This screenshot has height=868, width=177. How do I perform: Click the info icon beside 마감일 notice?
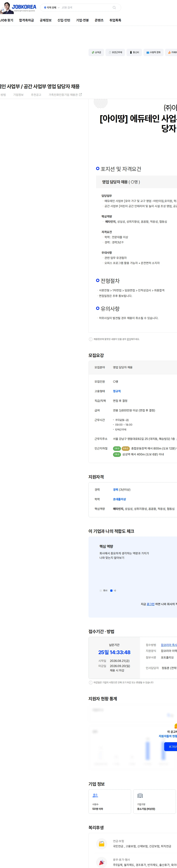(91, 682)
